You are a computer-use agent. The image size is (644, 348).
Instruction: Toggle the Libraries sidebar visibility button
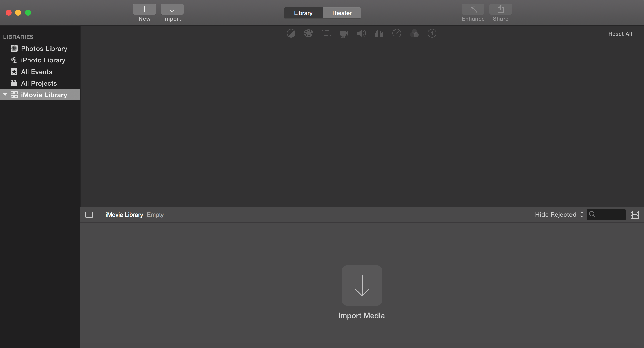[x=89, y=215]
